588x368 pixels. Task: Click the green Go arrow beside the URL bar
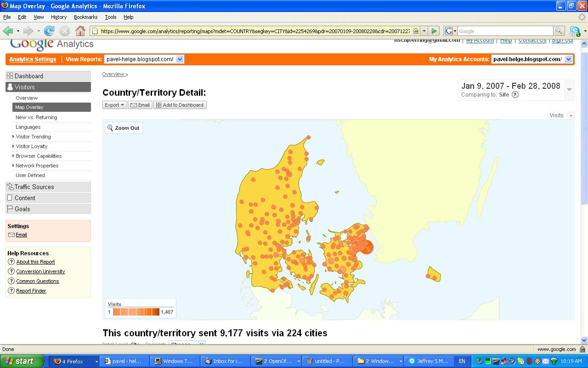point(434,31)
